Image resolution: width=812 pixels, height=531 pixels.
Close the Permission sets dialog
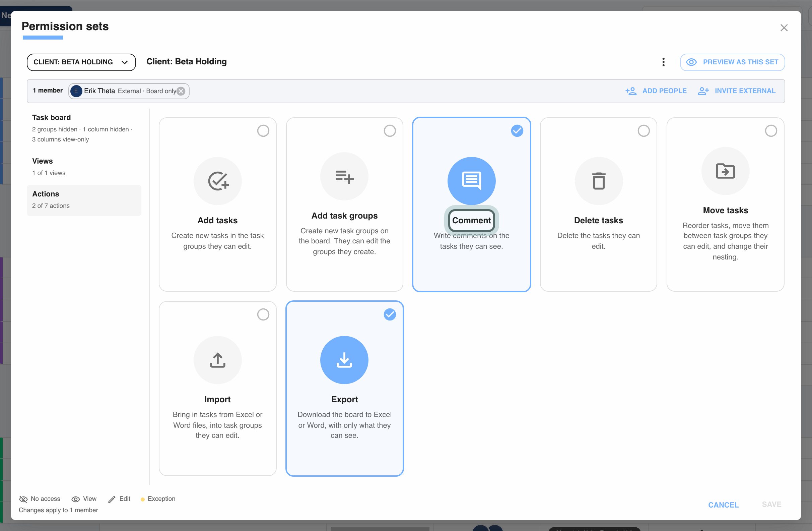coord(784,28)
